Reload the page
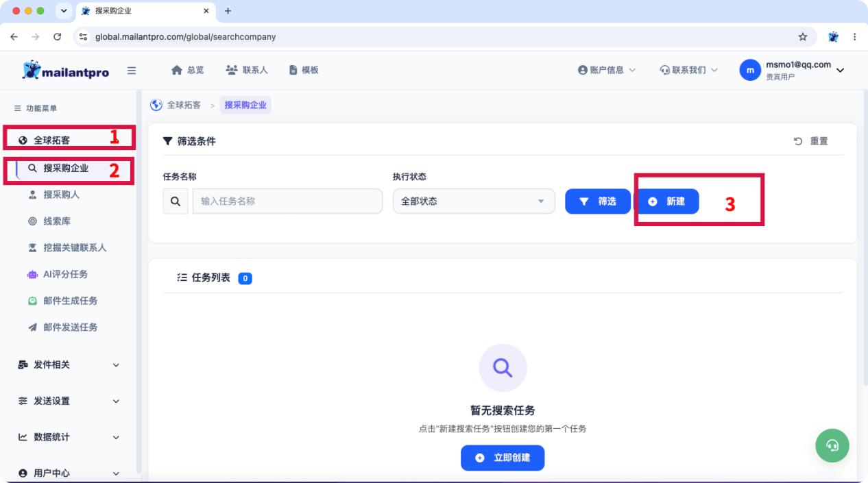The width and height of the screenshot is (868, 483). coord(57,37)
